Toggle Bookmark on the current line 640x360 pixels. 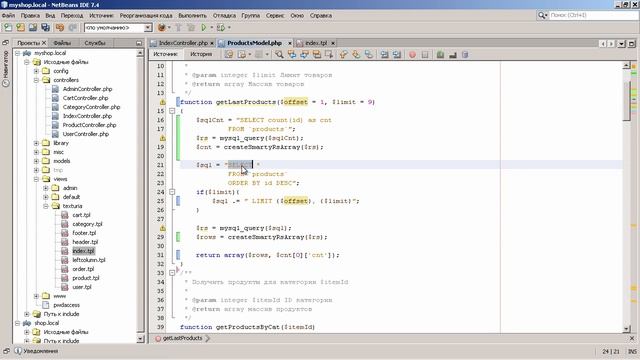(369, 54)
